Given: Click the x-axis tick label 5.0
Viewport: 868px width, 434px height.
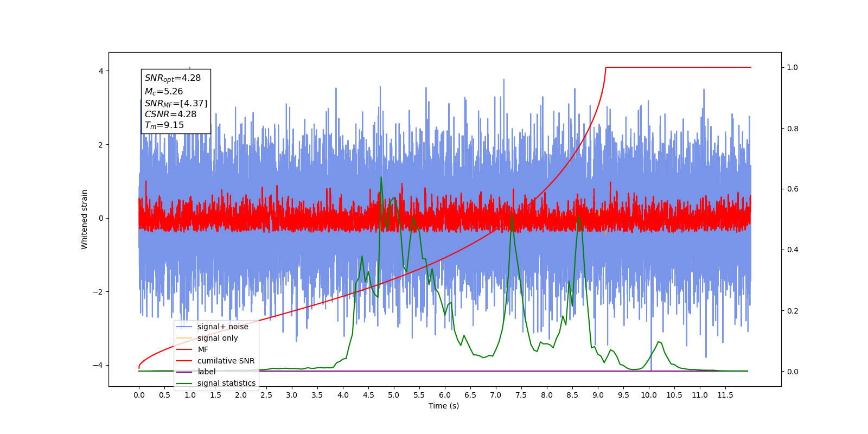Looking at the screenshot, I should [394, 395].
